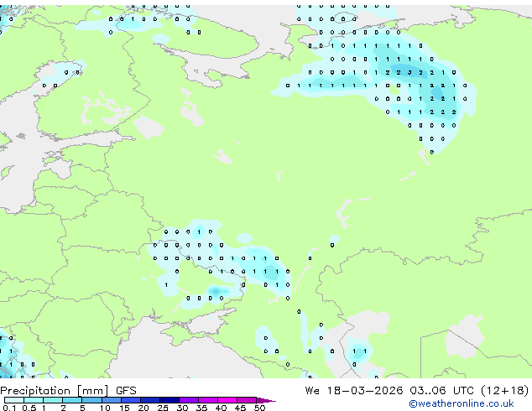Click the 5–10 mm legend swatch
Screen dimensions: 532x411
(91, 400)
